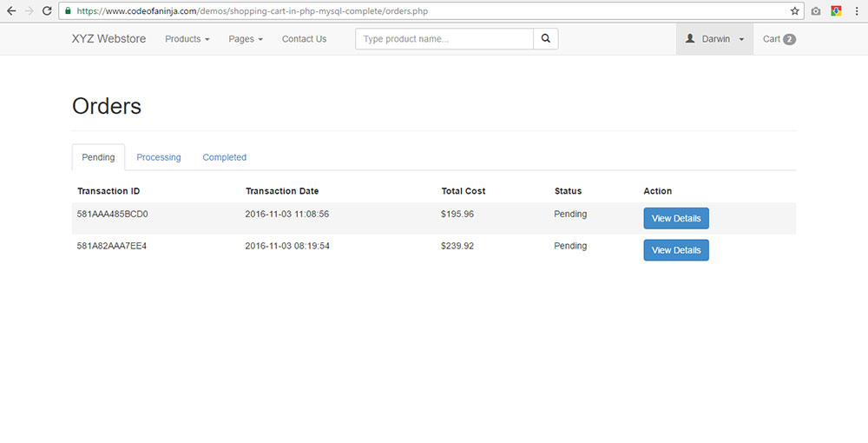Open the colorful browser extension icon

pos(836,11)
